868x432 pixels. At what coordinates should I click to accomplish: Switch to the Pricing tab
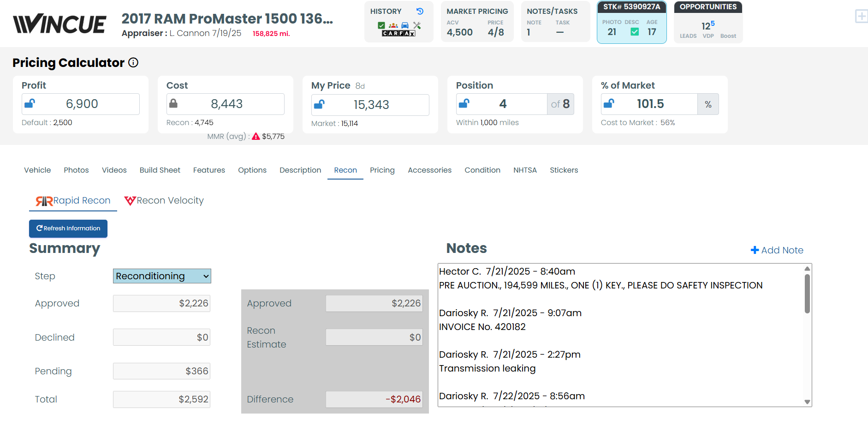(x=382, y=170)
